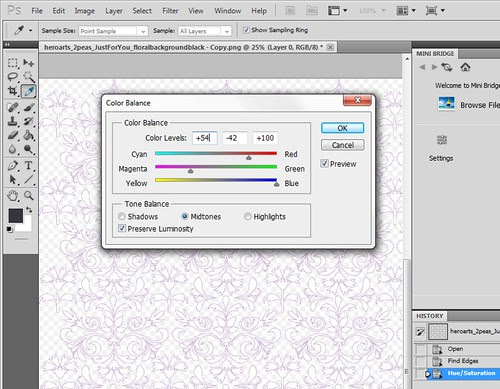Select the Brush tool
Viewport: 500px width, 389px height.
[x=29, y=107]
